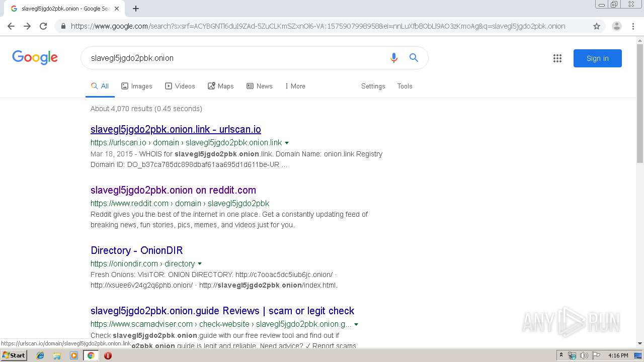Open the search Settings menu

373,86
